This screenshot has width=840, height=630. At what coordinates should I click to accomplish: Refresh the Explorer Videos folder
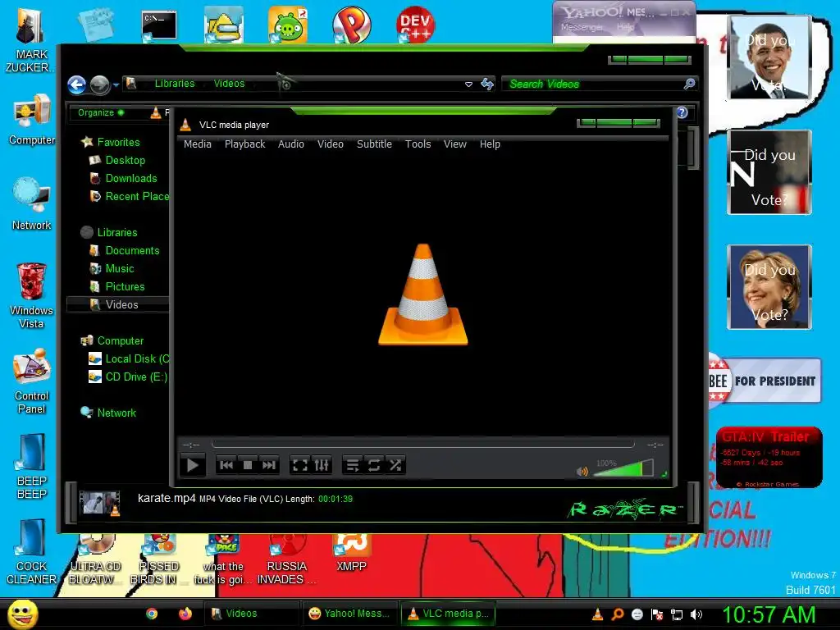(x=487, y=84)
